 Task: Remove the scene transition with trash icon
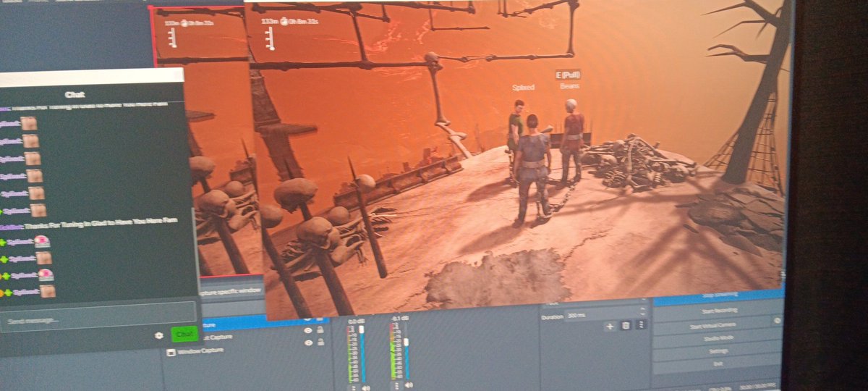[626, 326]
